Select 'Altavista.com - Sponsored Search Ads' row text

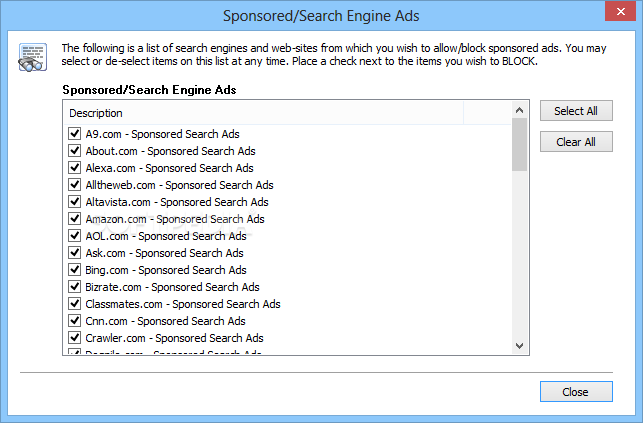[x=177, y=202]
